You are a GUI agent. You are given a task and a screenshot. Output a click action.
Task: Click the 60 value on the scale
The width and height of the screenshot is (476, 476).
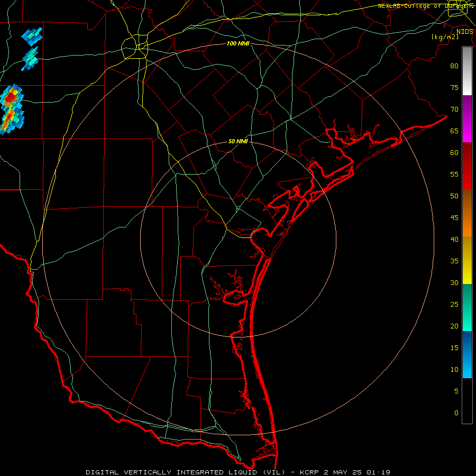pyautogui.click(x=454, y=153)
